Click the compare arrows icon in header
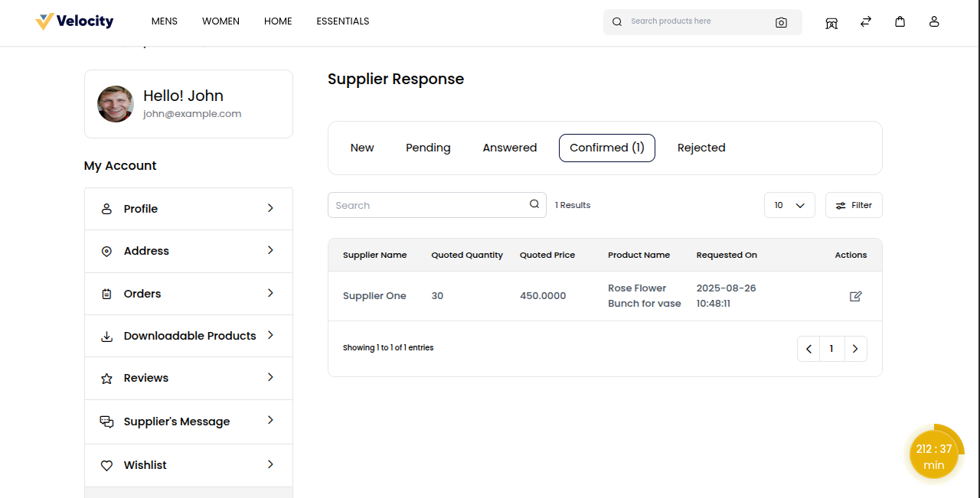980x498 pixels. click(x=866, y=22)
